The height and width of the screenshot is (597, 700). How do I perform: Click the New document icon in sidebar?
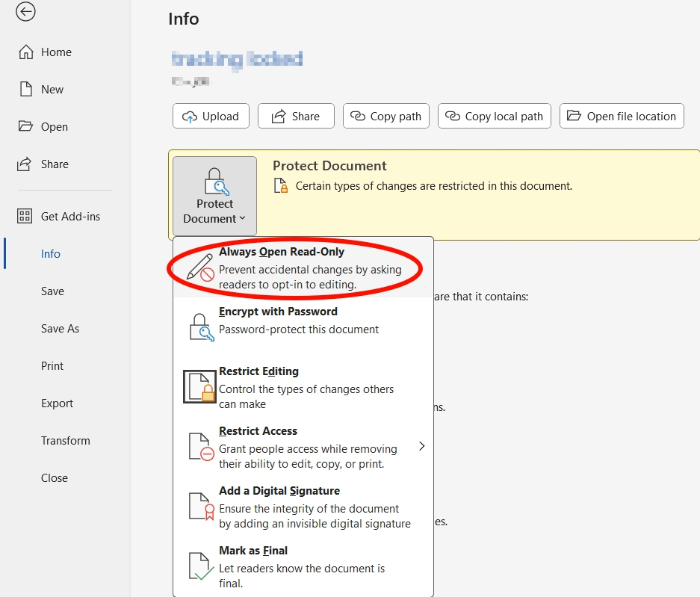[25, 89]
